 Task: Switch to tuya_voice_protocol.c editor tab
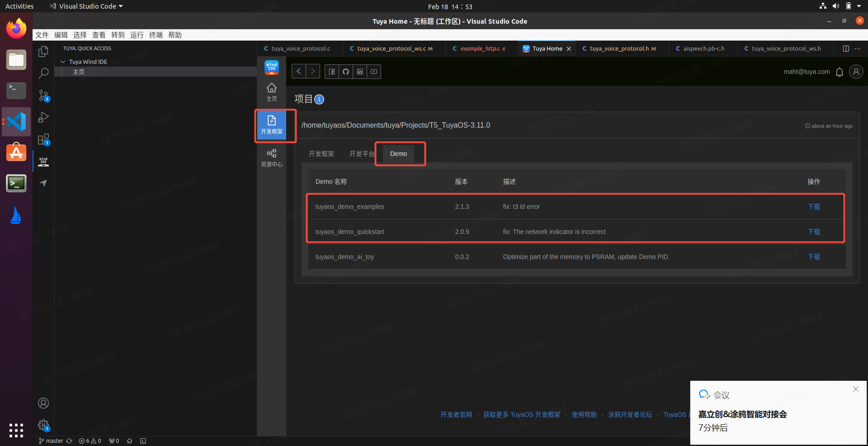tap(300, 48)
